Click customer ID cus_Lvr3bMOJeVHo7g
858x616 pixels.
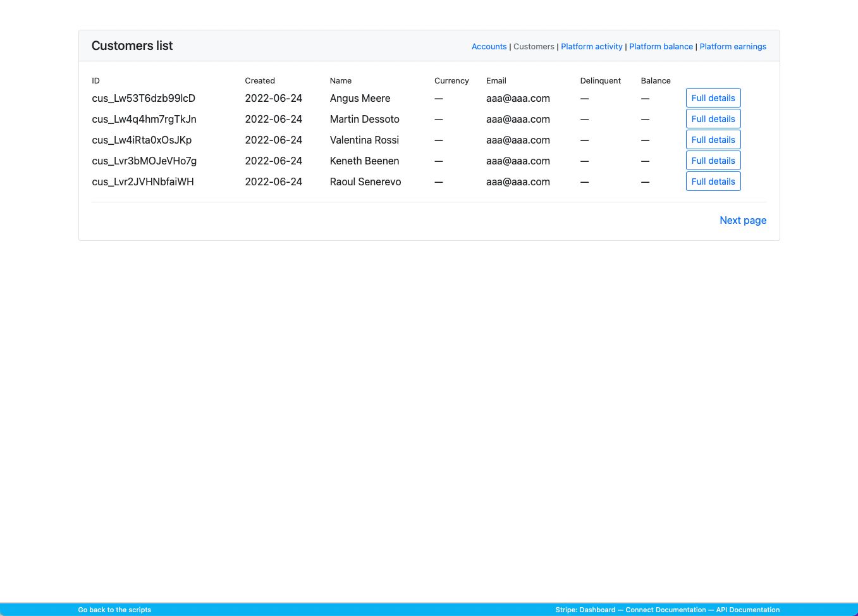tap(144, 161)
